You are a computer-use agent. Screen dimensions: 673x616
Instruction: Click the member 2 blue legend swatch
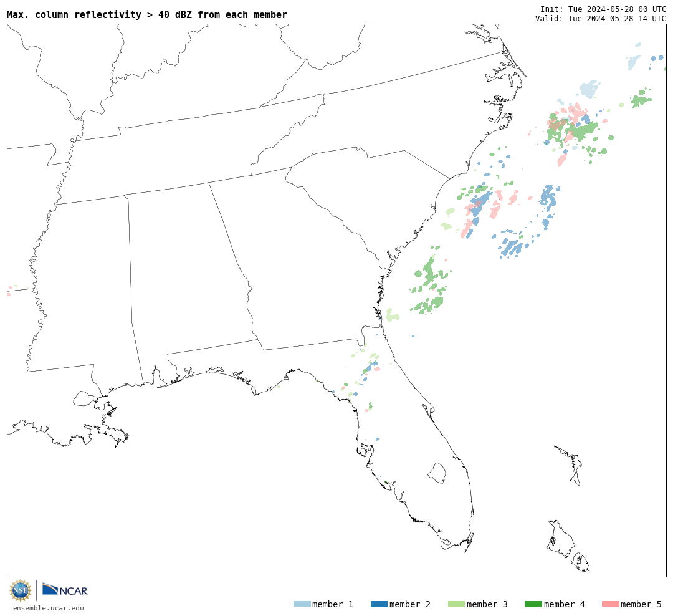[379, 604]
